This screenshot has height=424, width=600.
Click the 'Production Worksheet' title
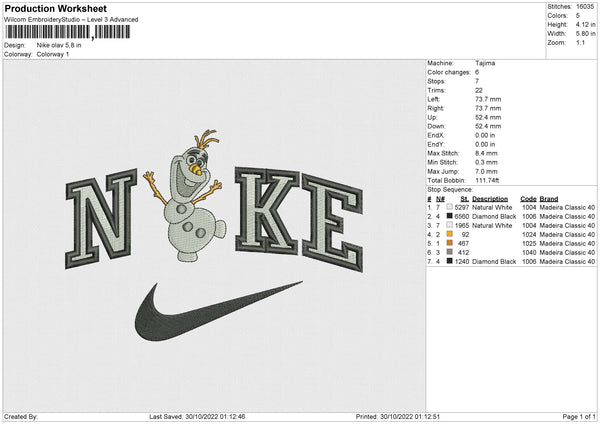pos(55,8)
